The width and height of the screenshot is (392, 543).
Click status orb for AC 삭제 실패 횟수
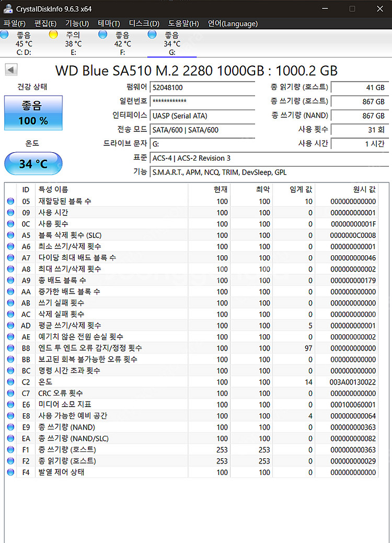pos(11,314)
